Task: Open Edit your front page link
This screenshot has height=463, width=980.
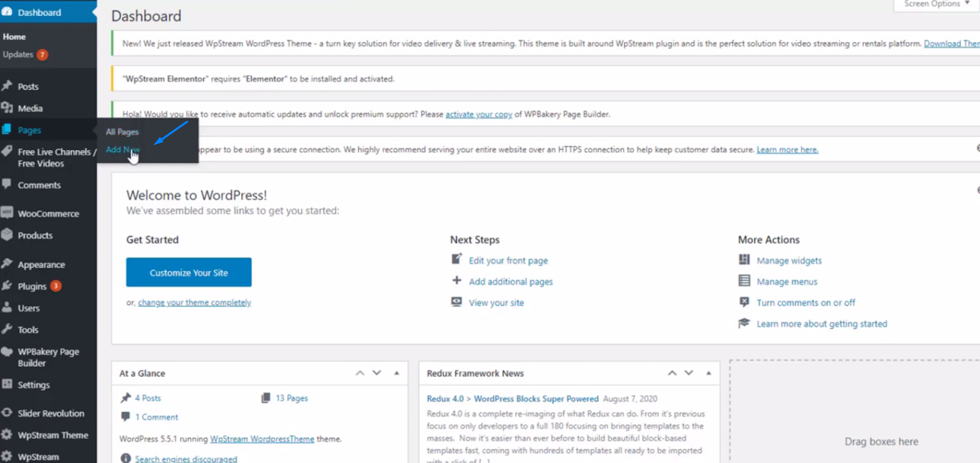Action: [x=508, y=260]
